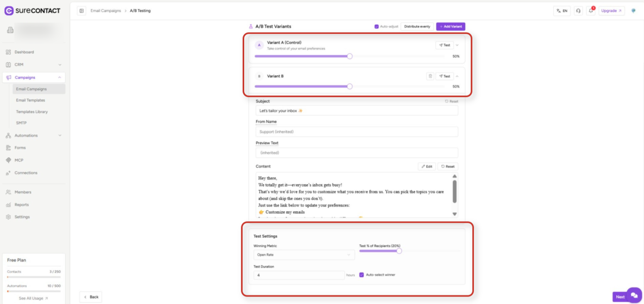Viewport: 644px width, 304px height.
Task: Toggle the Auto-adjust checkbox
Action: click(377, 26)
